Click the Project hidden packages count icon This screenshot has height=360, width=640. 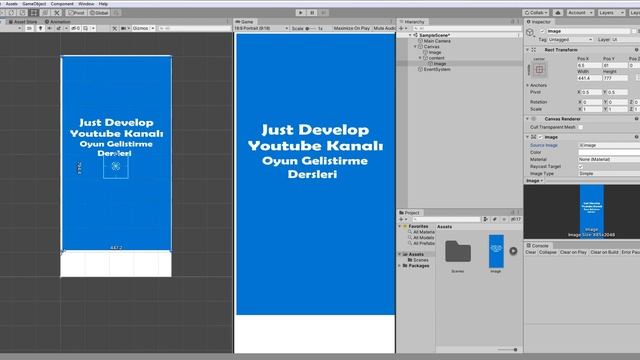tap(516, 219)
